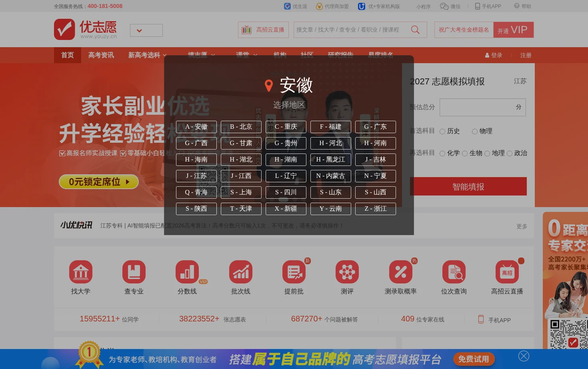This screenshot has height=369, width=588.
Task: Open the 测评 icon
Action: pos(347,272)
